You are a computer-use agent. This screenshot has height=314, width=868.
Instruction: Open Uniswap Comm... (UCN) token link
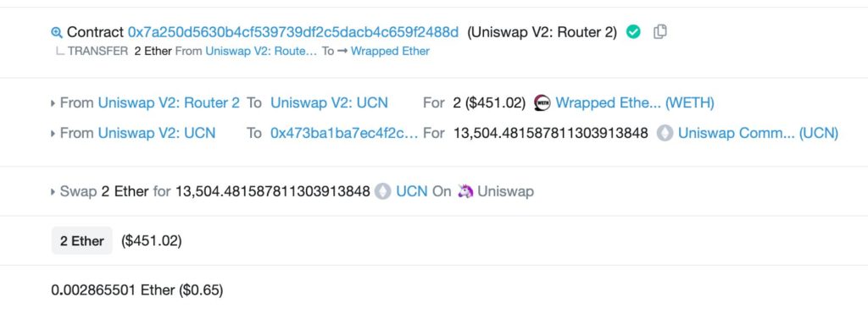(759, 133)
